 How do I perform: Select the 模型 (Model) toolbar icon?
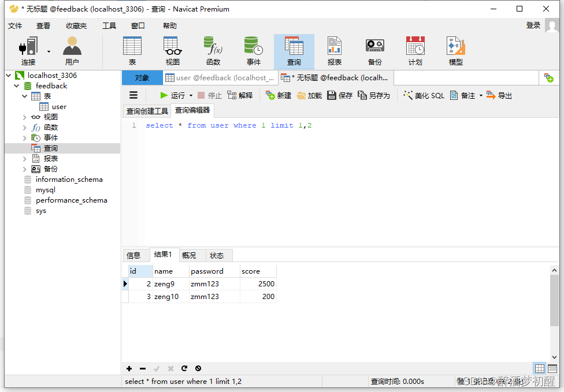click(x=457, y=50)
